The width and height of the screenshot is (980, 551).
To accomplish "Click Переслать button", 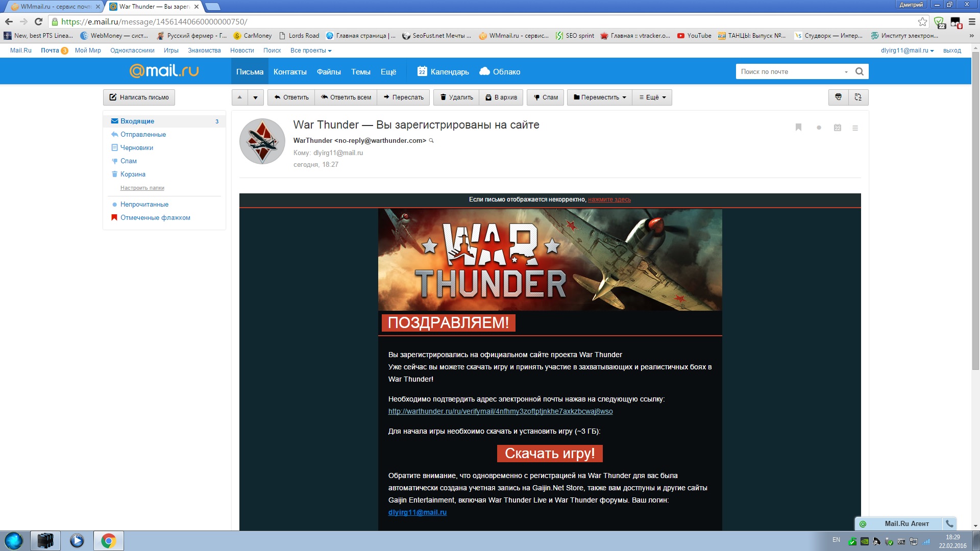I will point(403,97).
